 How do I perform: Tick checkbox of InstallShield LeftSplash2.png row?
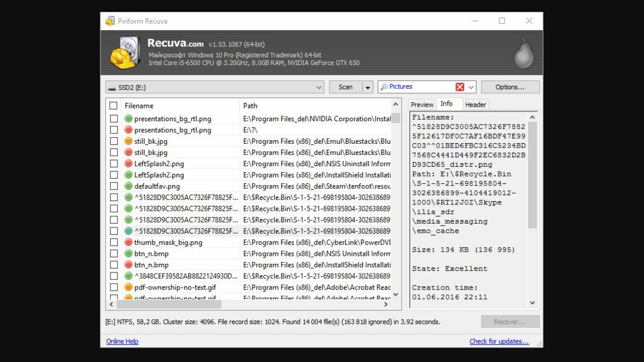click(x=114, y=175)
